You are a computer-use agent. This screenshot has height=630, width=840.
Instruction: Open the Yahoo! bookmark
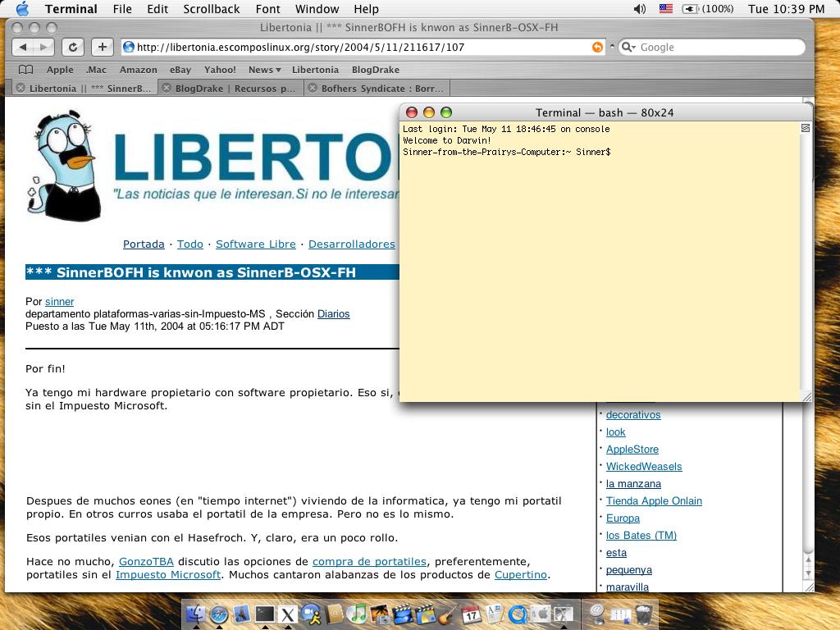(220, 70)
